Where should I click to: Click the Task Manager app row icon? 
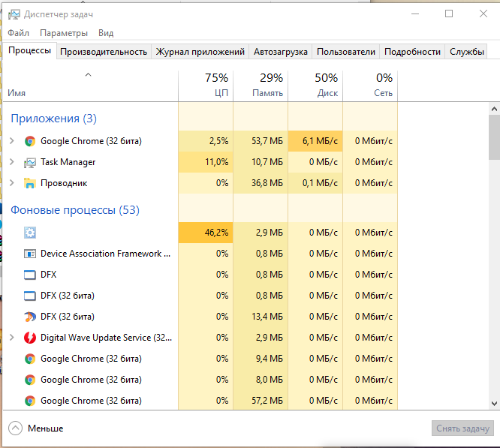(x=30, y=163)
